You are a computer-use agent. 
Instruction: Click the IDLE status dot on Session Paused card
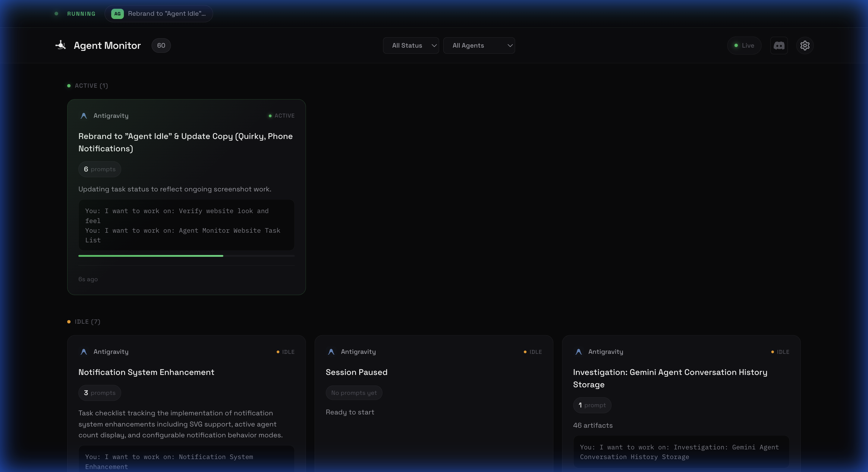[525, 352]
